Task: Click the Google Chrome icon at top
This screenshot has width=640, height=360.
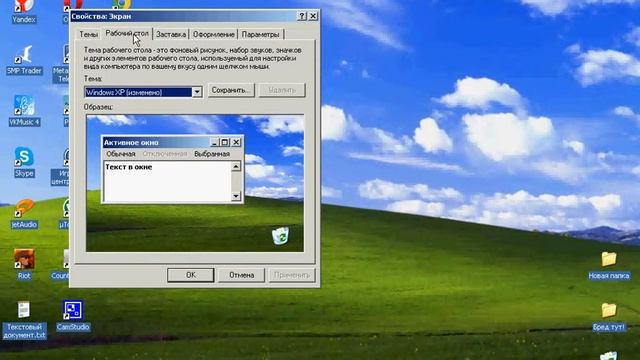Action: 121,4
